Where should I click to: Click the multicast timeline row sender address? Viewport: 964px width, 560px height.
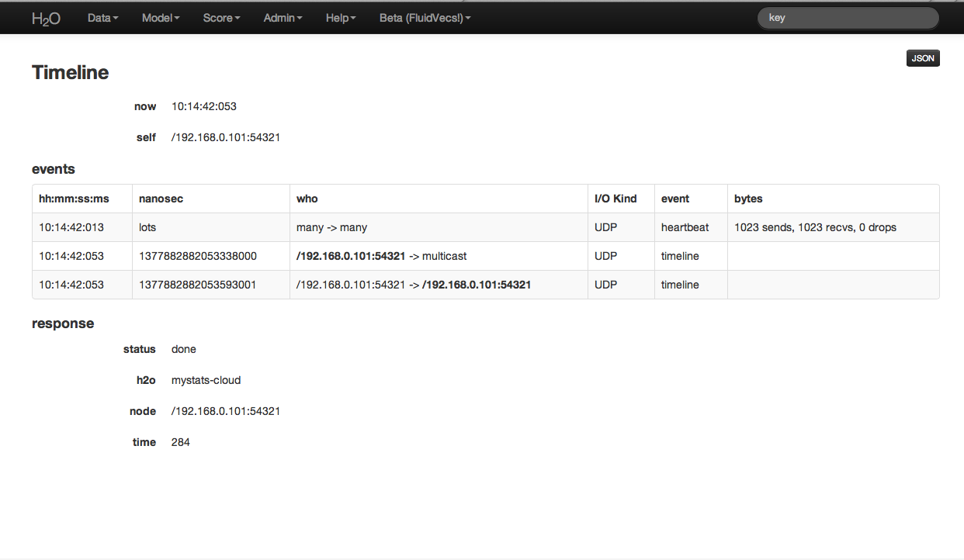pos(351,256)
